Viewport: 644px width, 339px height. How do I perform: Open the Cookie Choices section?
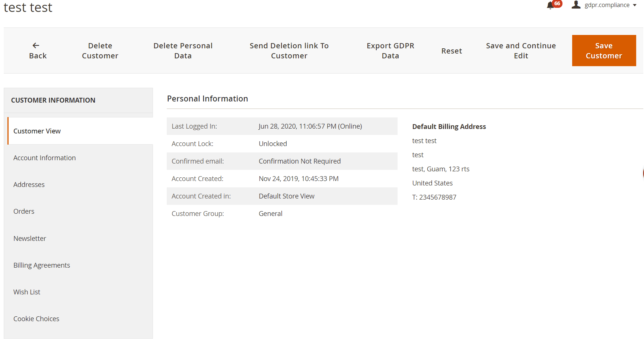point(36,319)
